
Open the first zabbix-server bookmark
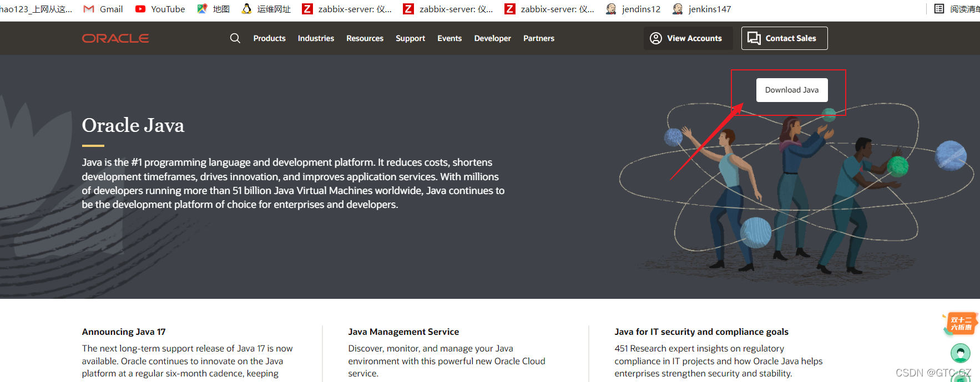coord(347,9)
